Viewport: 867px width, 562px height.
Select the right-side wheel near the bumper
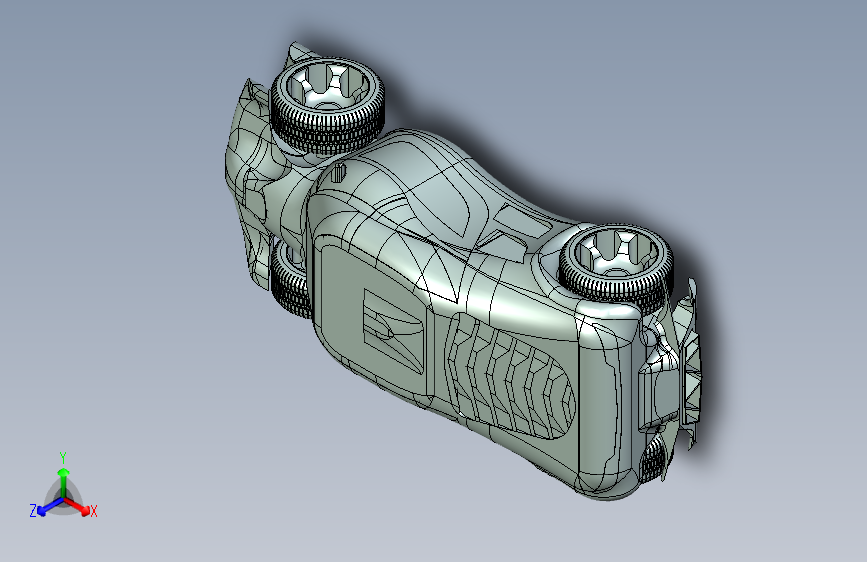[617, 268]
